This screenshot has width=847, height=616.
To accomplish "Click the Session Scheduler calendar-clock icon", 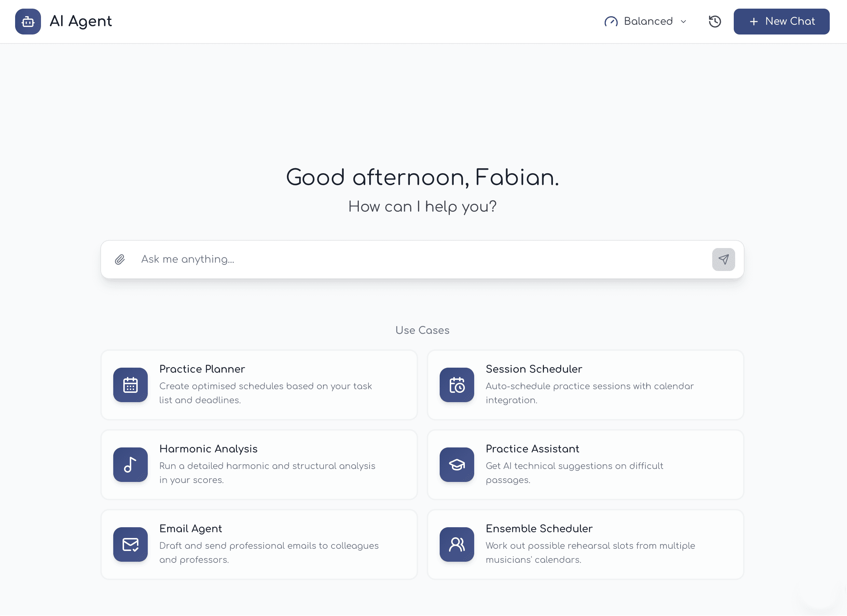I will pyautogui.click(x=456, y=385).
